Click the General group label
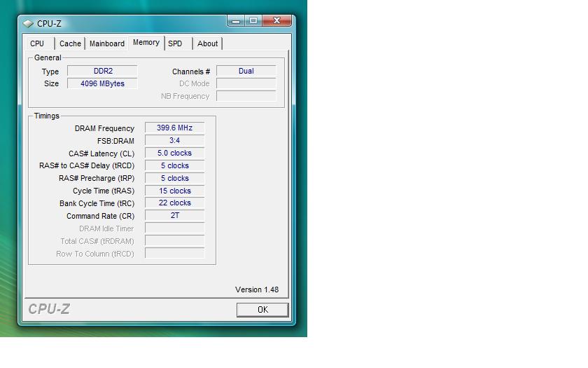 (48, 57)
